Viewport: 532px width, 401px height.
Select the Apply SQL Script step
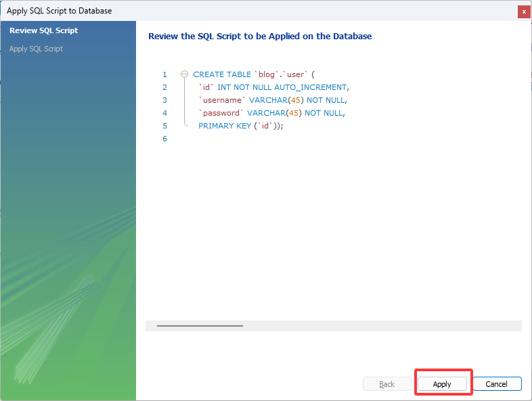tap(36, 49)
